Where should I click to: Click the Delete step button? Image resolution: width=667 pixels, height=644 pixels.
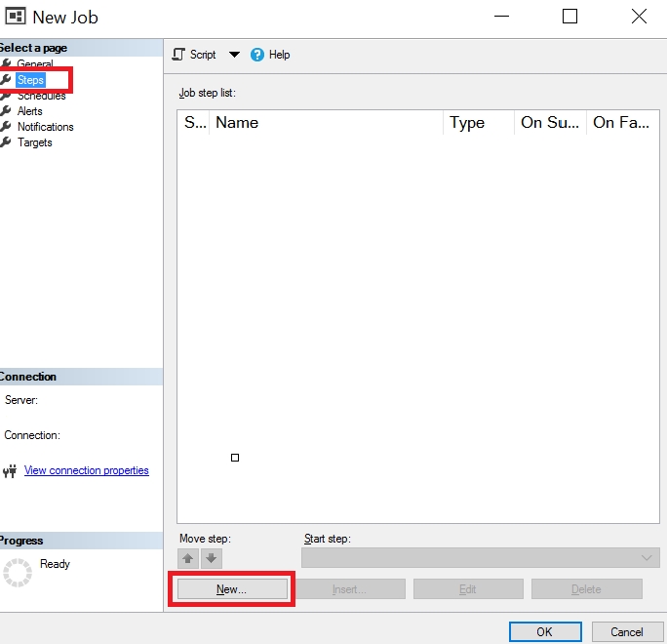(x=587, y=589)
